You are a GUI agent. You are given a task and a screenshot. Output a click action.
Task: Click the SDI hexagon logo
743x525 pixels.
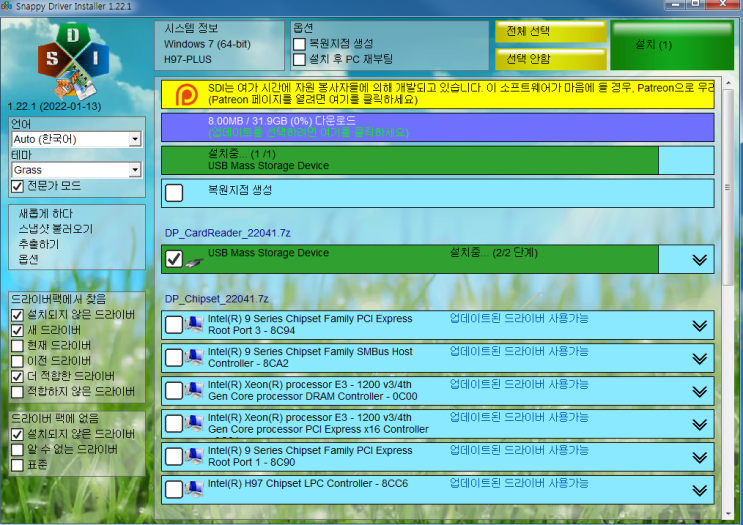[73, 61]
